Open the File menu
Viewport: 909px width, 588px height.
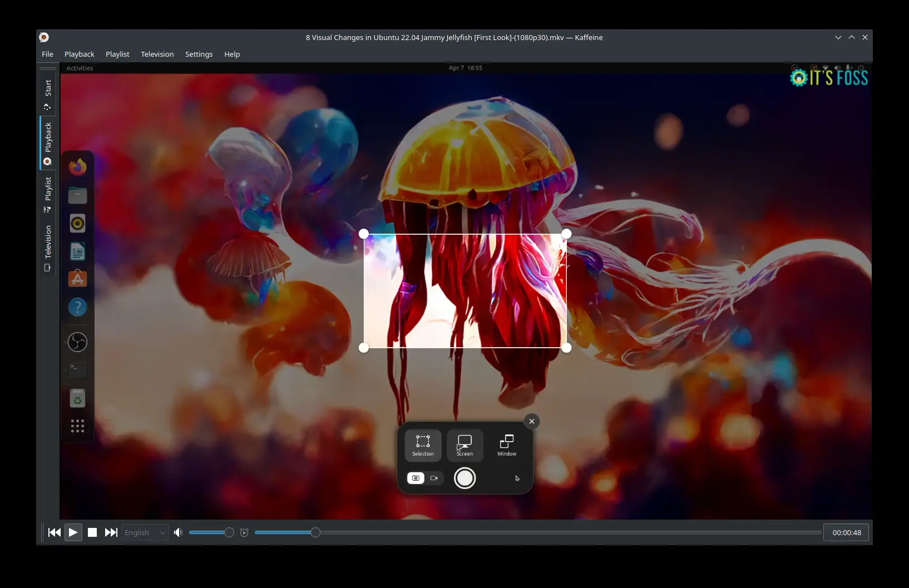click(47, 54)
